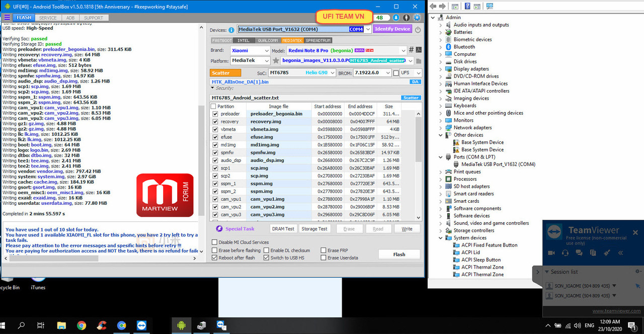Open the notification center icon
Image resolution: width=644 pixels, height=334 pixels.
(632, 325)
